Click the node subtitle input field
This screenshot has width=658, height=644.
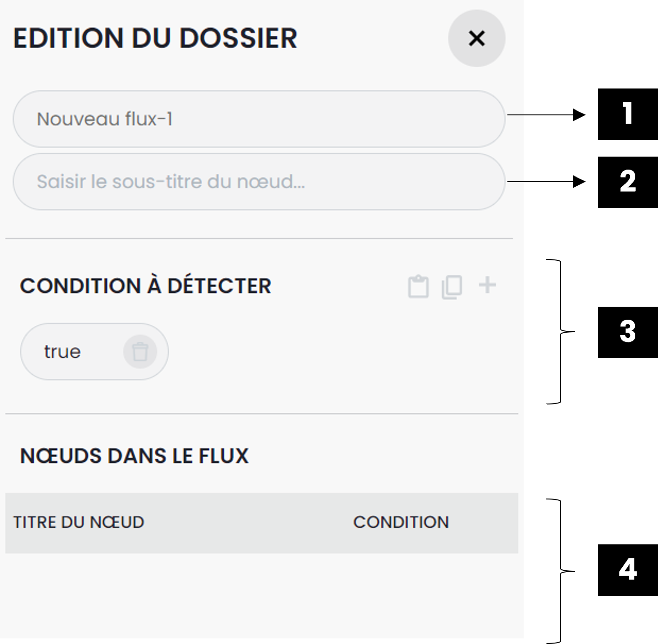[x=259, y=182]
